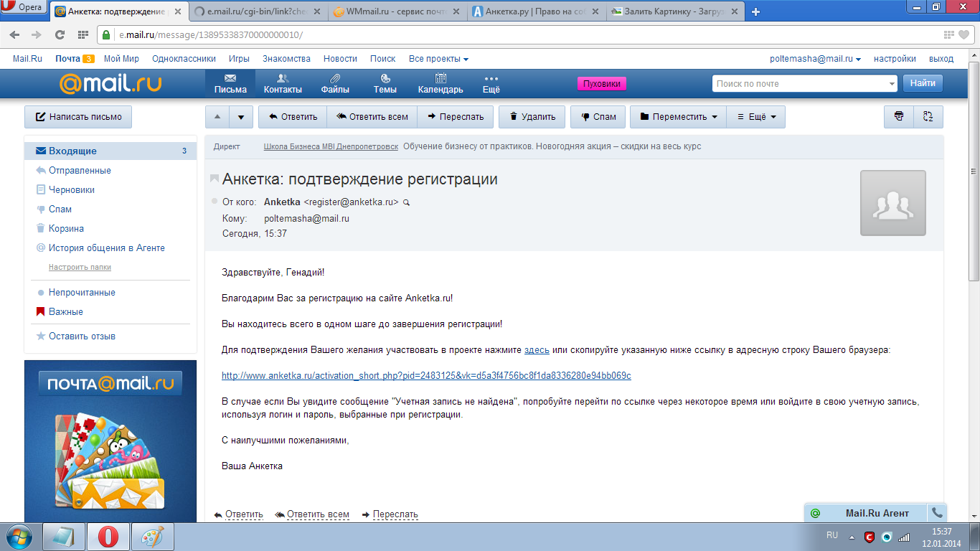This screenshot has height=551, width=980.
Task: Click the Ответить всем toolbar button
Action: point(372,117)
